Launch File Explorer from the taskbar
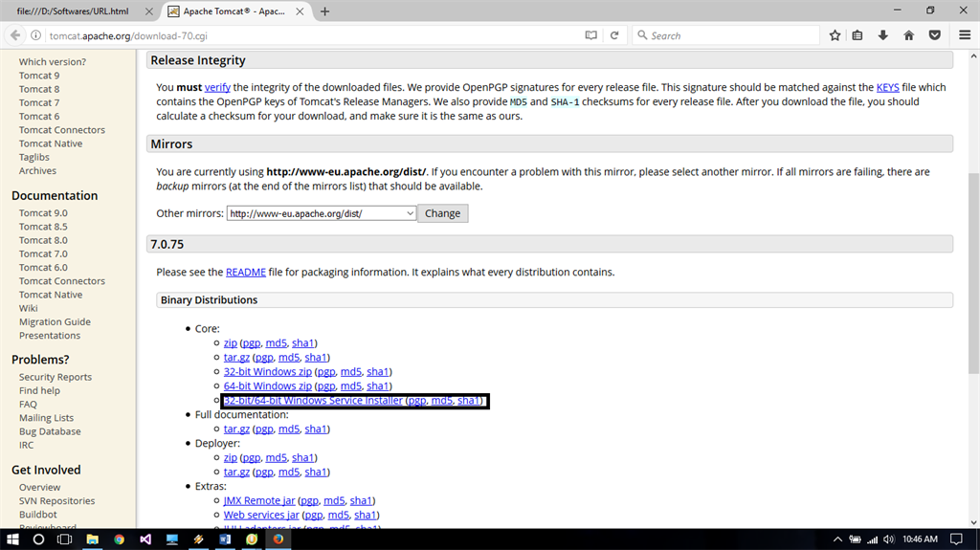 click(x=93, y=539)
